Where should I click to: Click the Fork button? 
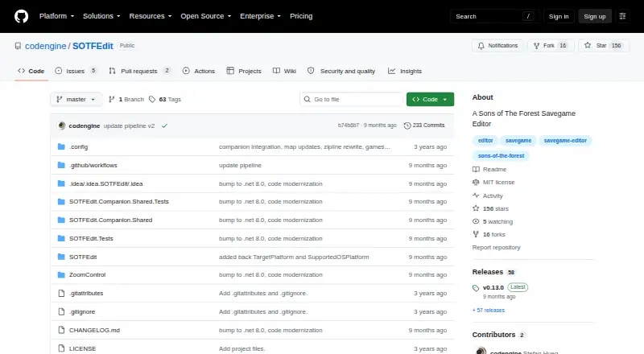pyautogui.click(x=551, y=46)
